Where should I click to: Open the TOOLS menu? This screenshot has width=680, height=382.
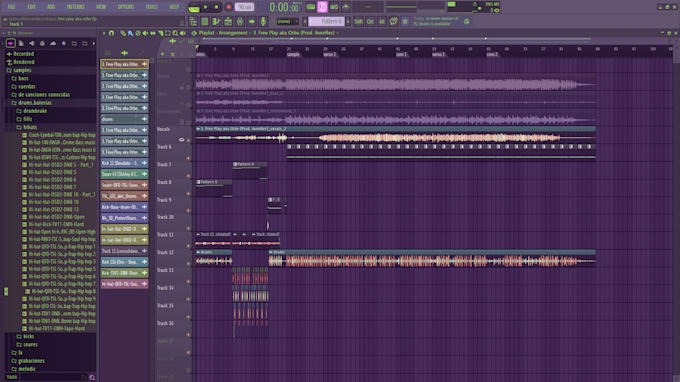tap(151, 7)
